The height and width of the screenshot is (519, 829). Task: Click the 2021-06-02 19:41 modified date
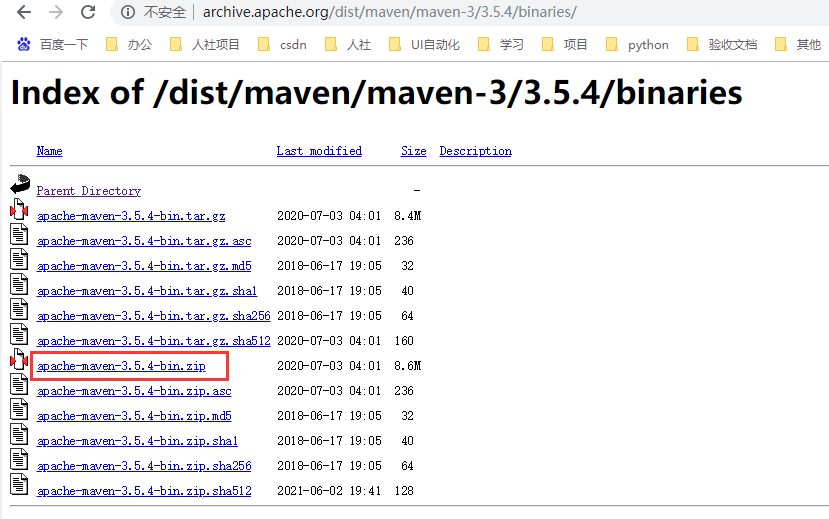pyautogui.click(x=329, y=491)
